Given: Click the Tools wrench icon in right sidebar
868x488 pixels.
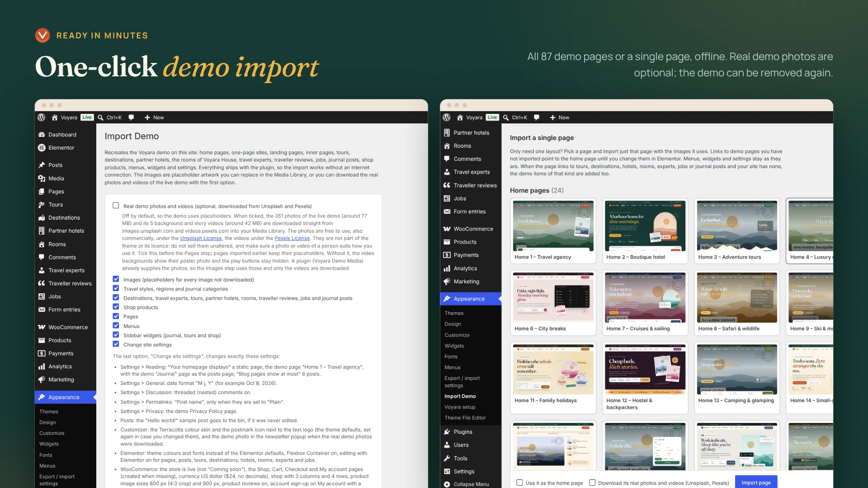Looking at the screenshot, I should pyautogui.click(x=447, y=458).
